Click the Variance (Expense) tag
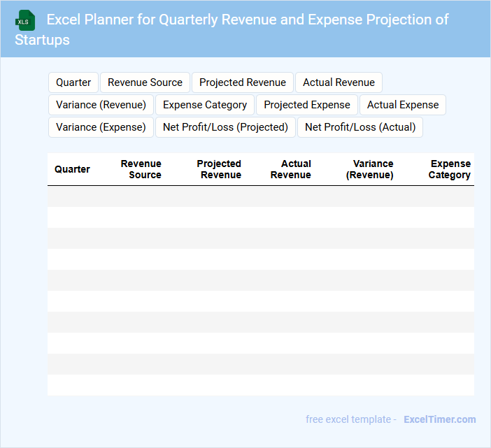This screenshot has width=491, height=448. tap(101, 127)
